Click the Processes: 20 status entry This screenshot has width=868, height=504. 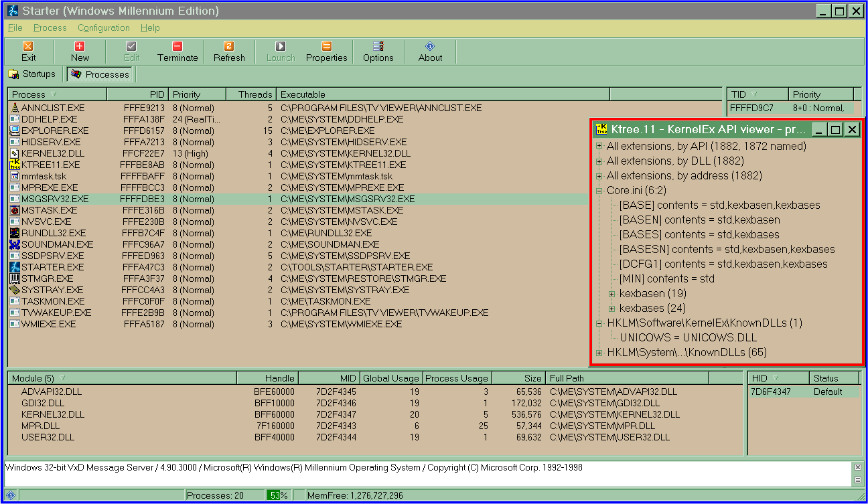215,495
